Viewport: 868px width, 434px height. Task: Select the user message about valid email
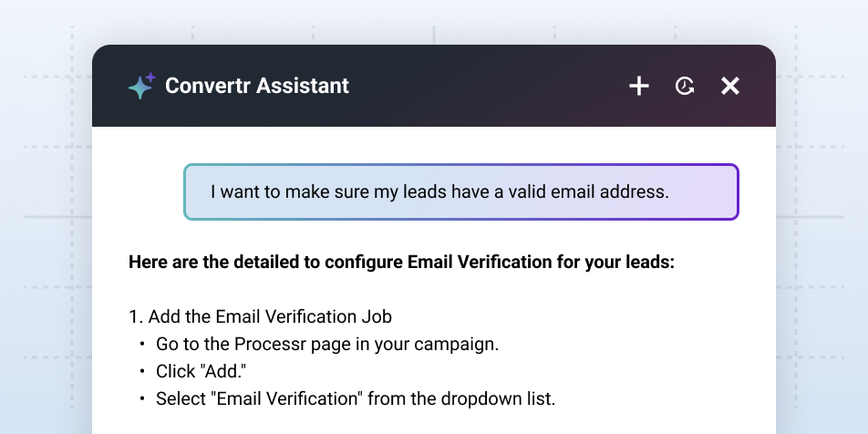pos(460,192)
